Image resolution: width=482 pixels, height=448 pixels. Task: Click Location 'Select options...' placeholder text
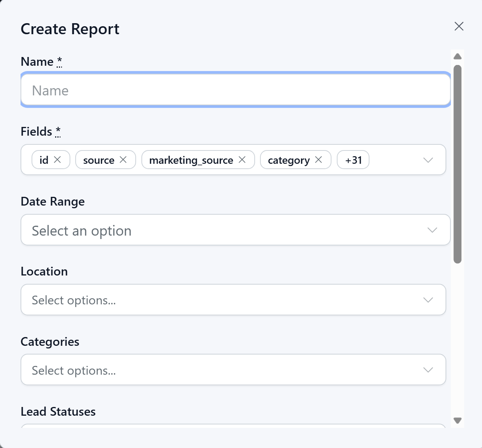point(74,301)
